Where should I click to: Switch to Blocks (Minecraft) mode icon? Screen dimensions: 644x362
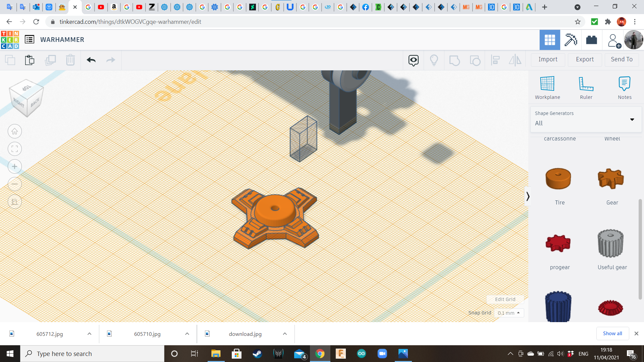pyautogui.click(x=571, y=40)
